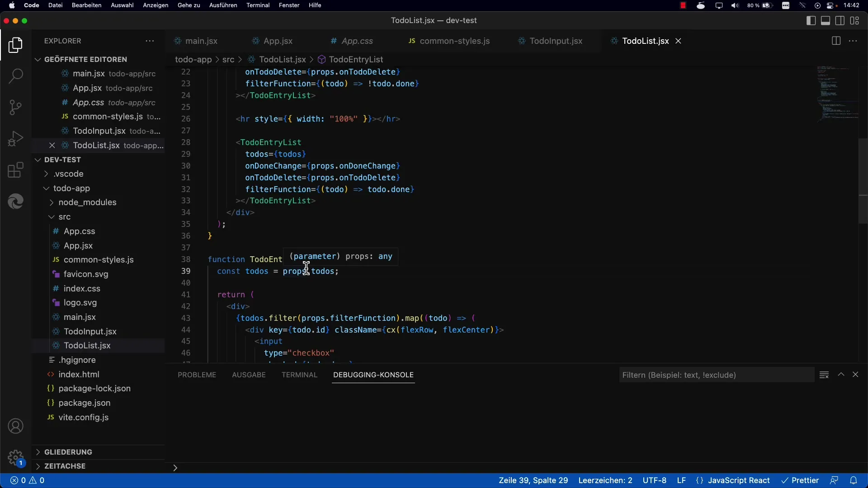
Task: Click the debug console prompt chevron
Action: pyautogui.click(x=175, y=468)
